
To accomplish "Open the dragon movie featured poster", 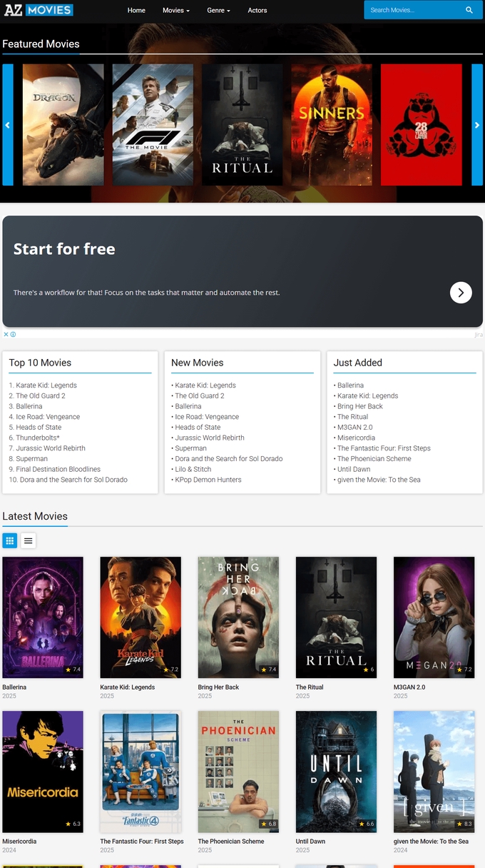I will pyautogui.click(x=63, y=125).
